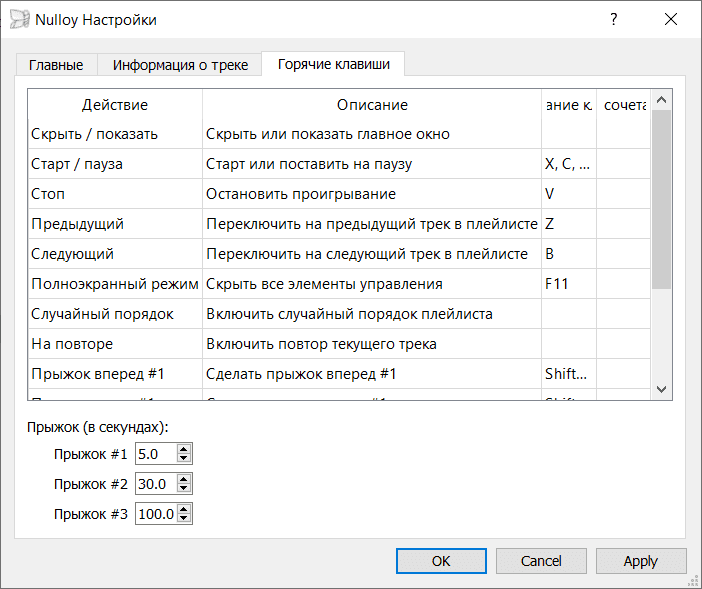Click the help question mark button

(x=614, y=20)
